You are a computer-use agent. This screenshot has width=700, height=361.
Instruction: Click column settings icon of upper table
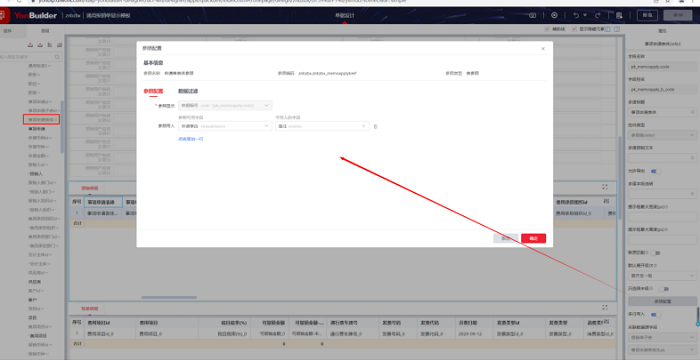click(x=607, y=202)
